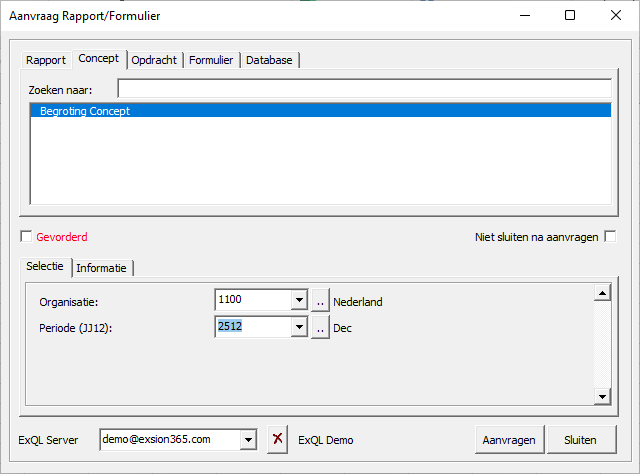The image size is (640, 474).
Task: Switch to the Database tab
Action: click(269, 60)
